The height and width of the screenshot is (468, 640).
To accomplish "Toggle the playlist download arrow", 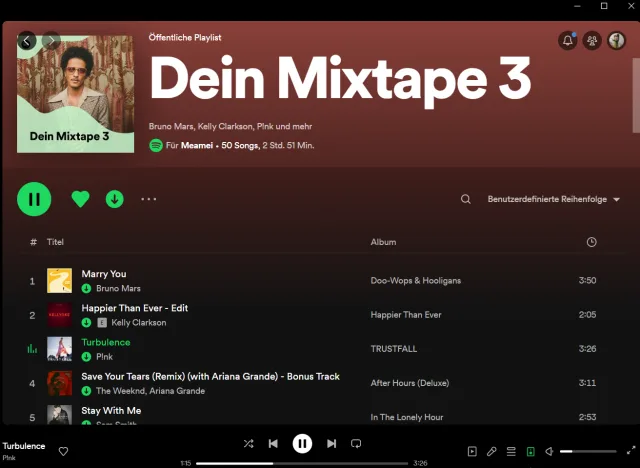I will coord(115,199).
